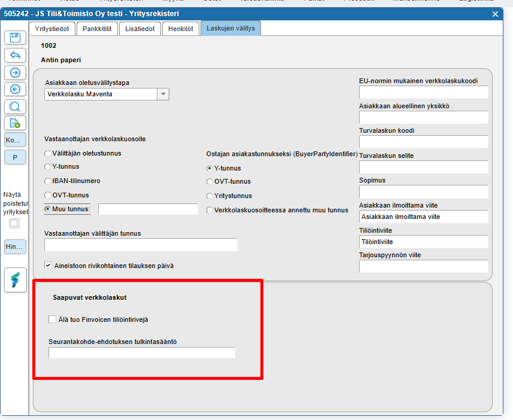Screen dimensions: 513x420
Task: Click EU-normin mukainen verkkolaskukoodi field
Action: [x=424, y=92]
